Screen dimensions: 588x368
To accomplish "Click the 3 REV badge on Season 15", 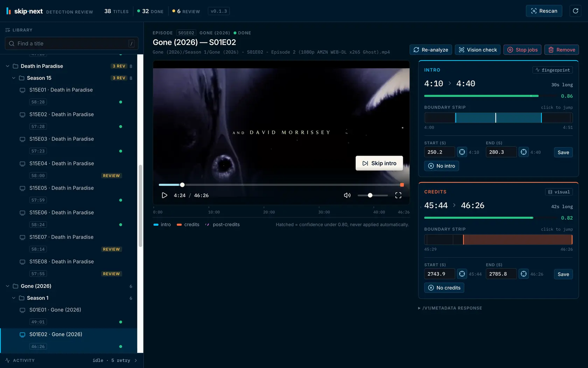I will [119, 78].
